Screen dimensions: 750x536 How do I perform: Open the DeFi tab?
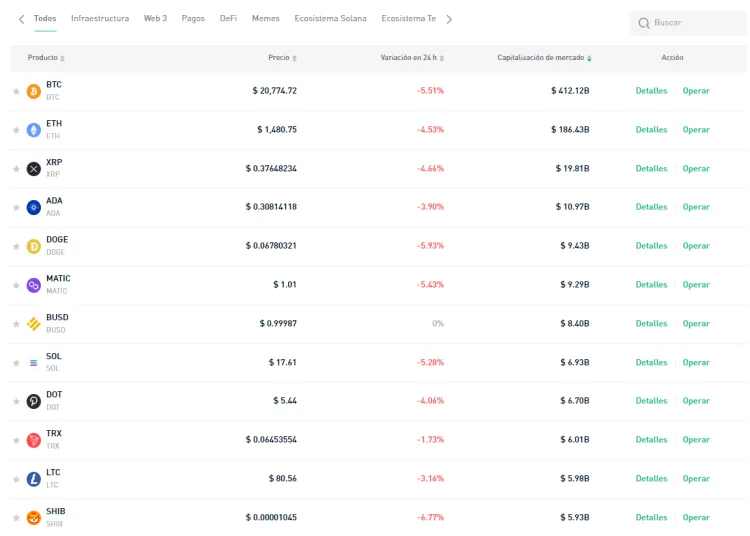click(228, 19)
